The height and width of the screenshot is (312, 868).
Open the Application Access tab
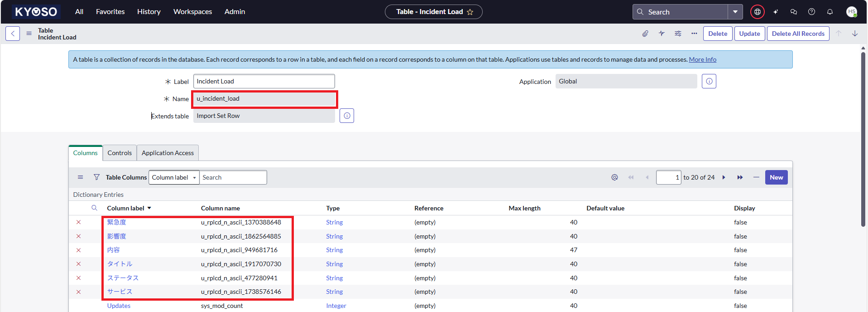tap(168, 153)
